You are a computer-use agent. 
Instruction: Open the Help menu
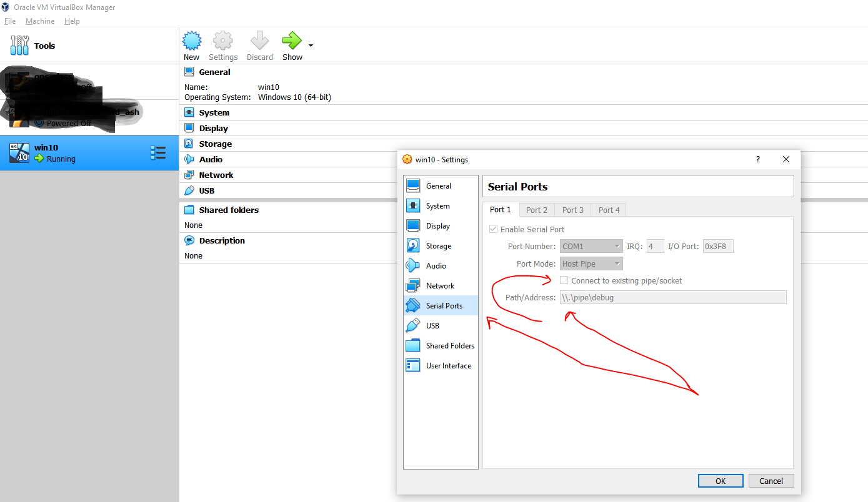72,21
